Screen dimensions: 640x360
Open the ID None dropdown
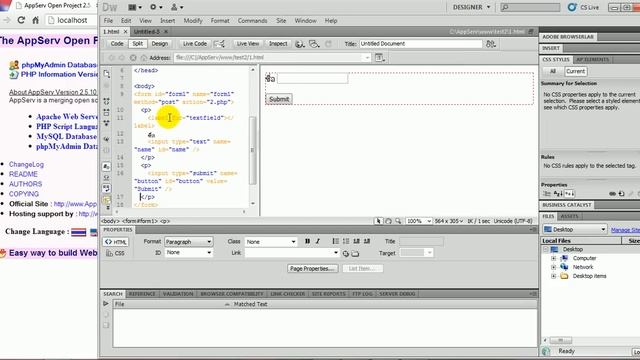tap(188, 253)
